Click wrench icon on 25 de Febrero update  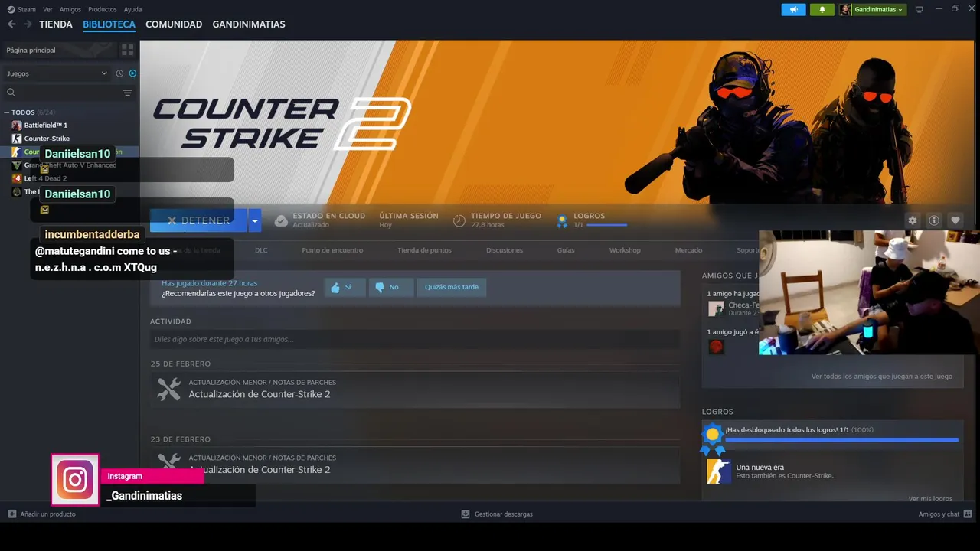pos(168,389)
